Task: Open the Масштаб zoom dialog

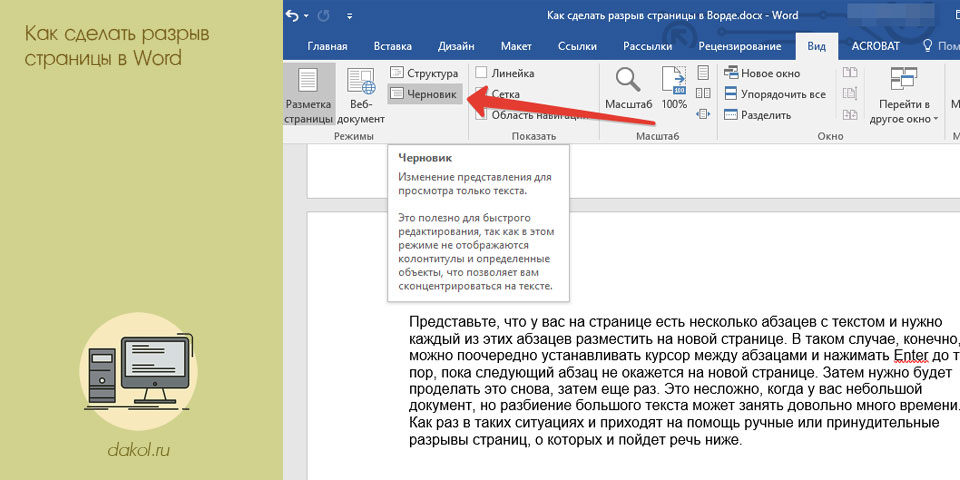Action: (629, 90)
